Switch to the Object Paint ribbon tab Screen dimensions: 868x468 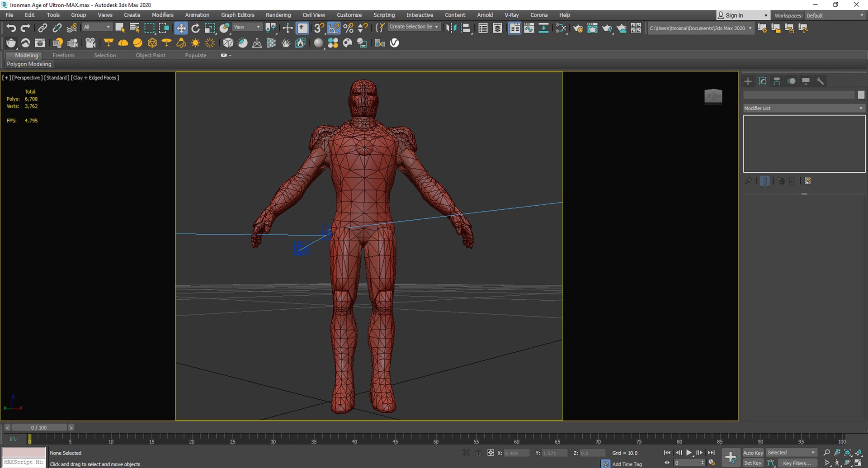(151, 55)
